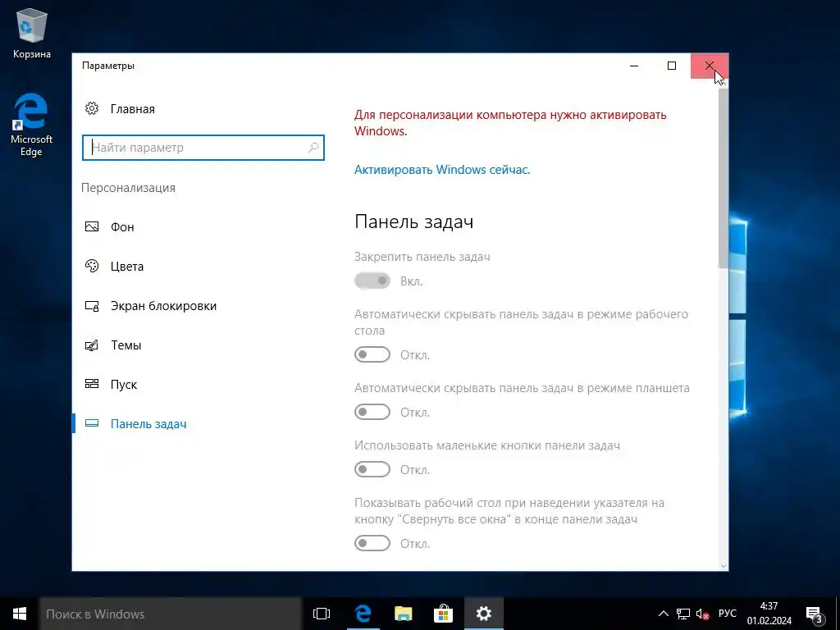
Task: Close the Параметры window
Action: (x=710, y=66)
